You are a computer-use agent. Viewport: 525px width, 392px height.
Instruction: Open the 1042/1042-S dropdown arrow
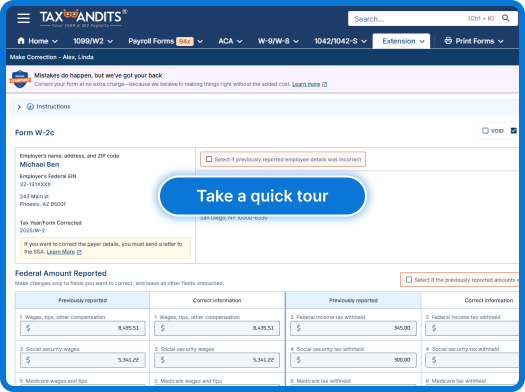pyautogui.click(x=364, y=41)
